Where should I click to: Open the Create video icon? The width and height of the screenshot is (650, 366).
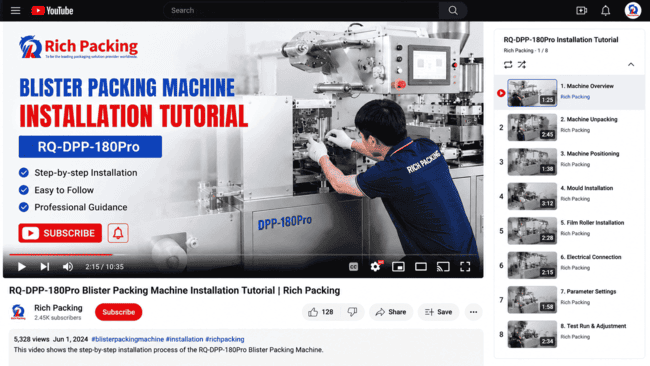(582, 10)
